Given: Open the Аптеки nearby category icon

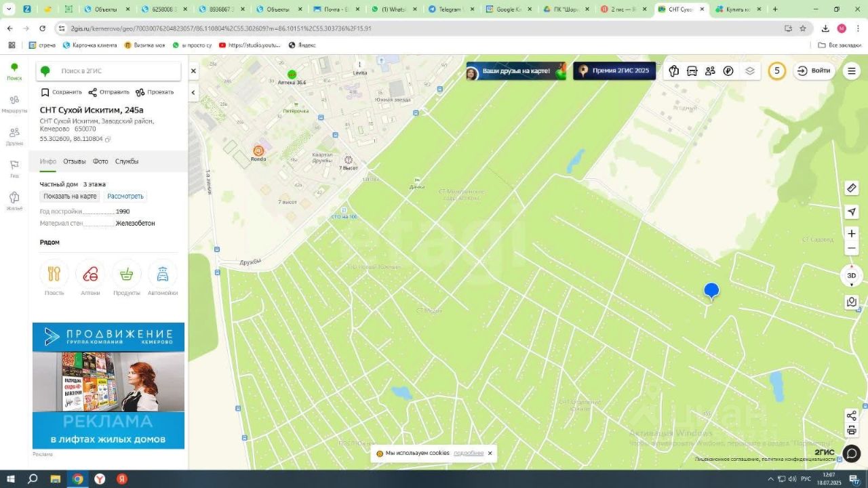Looking at the screenshot, I should [x=90, y=274].
